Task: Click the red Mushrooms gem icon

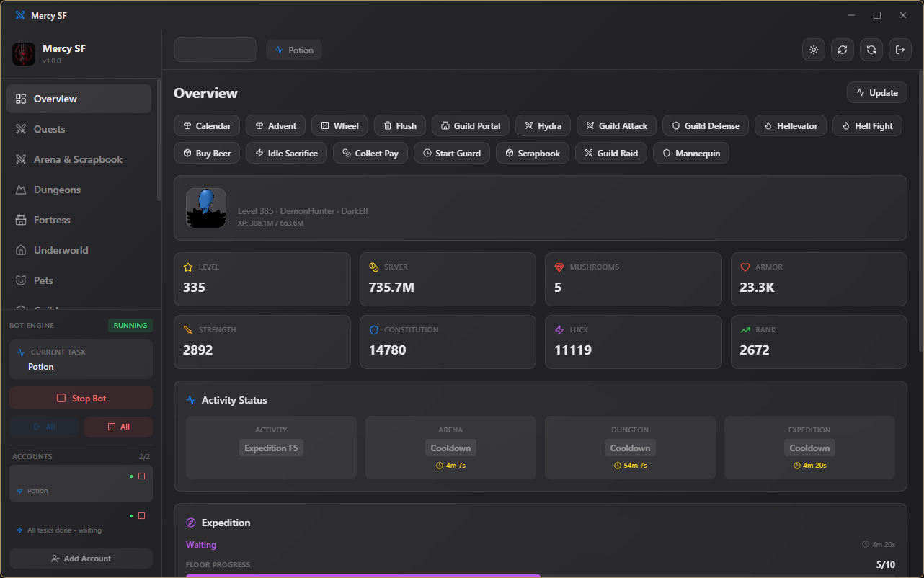Action: click(559, 267)
